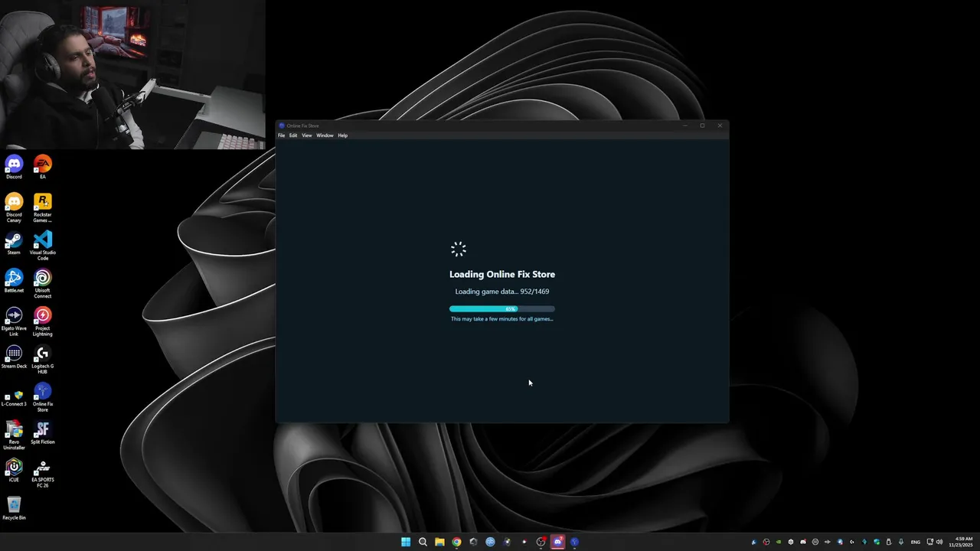This screenshot has width=980, height=551.
Task: Select the Ubisoft Connect desktop icon
Action: coord(43,283)
